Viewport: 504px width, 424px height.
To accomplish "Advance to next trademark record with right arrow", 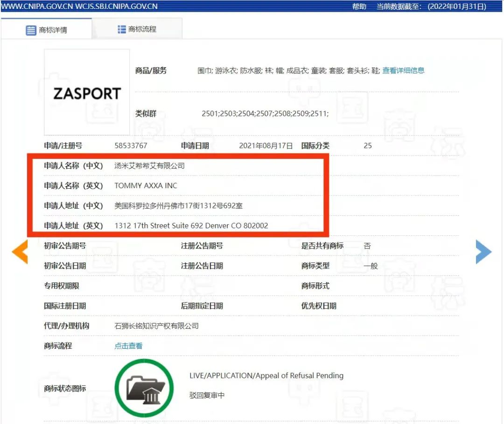I will click(484, 252).
